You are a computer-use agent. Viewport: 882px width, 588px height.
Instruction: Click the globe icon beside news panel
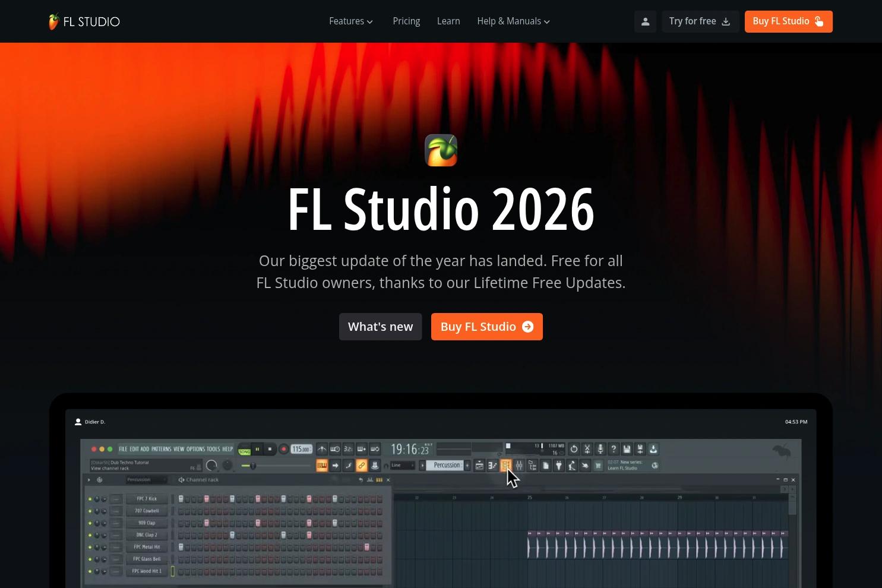tap(655, 466)
